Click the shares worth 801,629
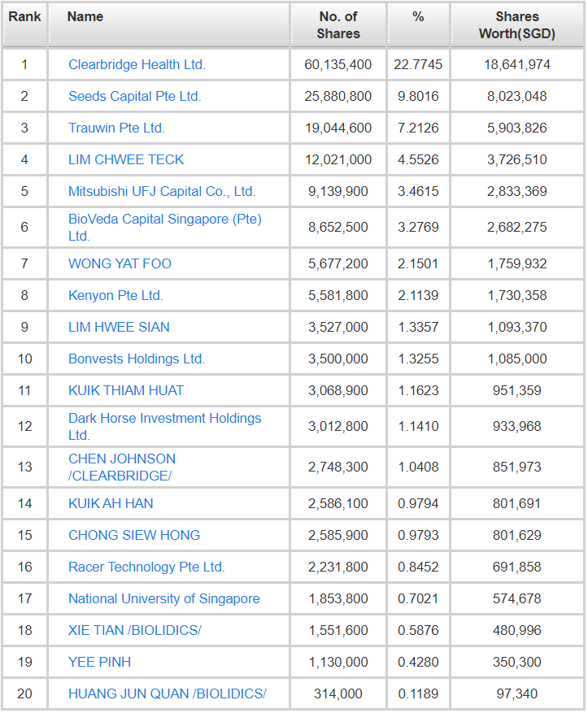Screen dimensions: 588x713 517,536
